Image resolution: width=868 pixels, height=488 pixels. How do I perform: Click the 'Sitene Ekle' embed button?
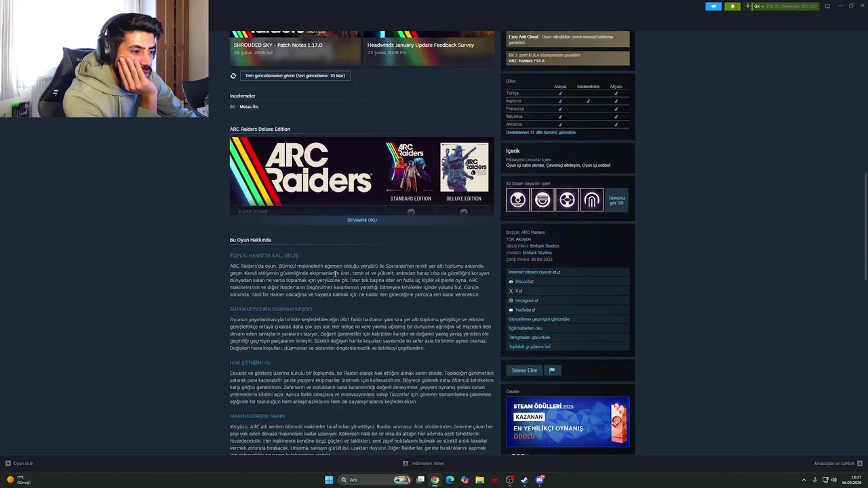524,370
